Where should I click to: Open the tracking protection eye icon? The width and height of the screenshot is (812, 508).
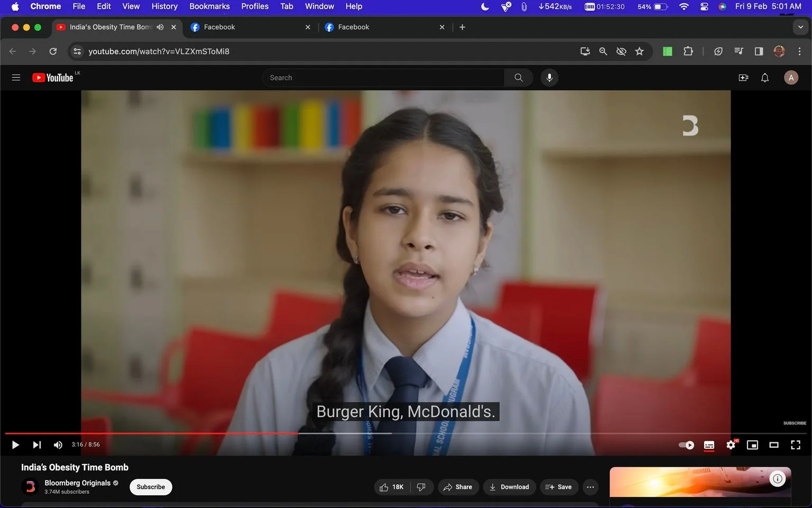pos(621,51)
